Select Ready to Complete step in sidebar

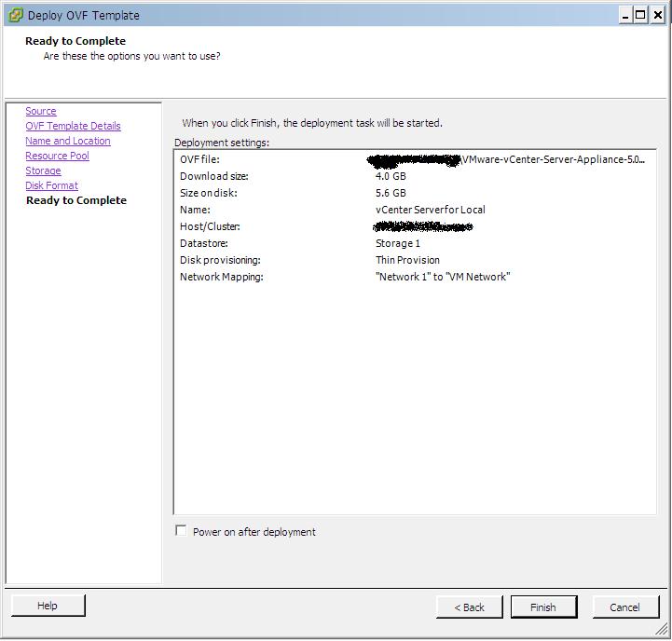[x=76, y=200]
